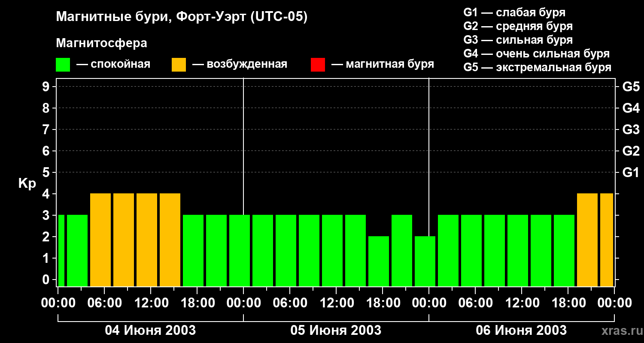Click the green Kp 2 bar at 18:00 on 05 June
Viewport: 644px width, 343px height.
[379, 261]
